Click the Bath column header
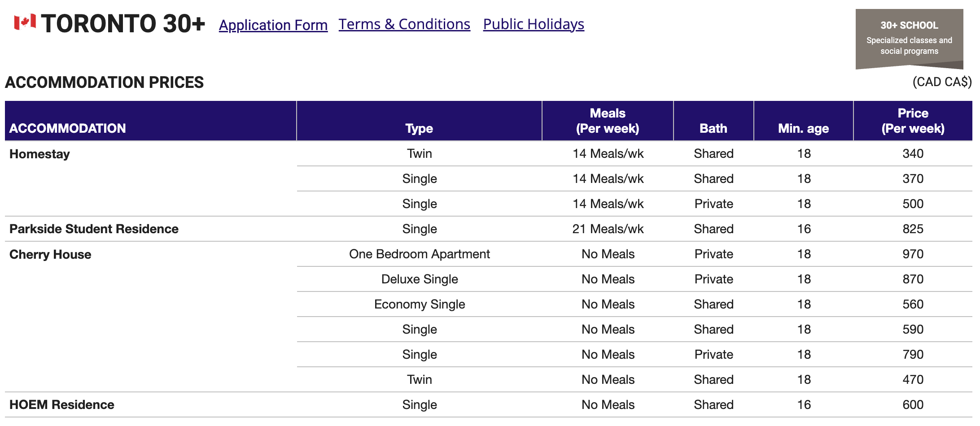The height and width of the screenshot is (426, 980). click(713, 128)
